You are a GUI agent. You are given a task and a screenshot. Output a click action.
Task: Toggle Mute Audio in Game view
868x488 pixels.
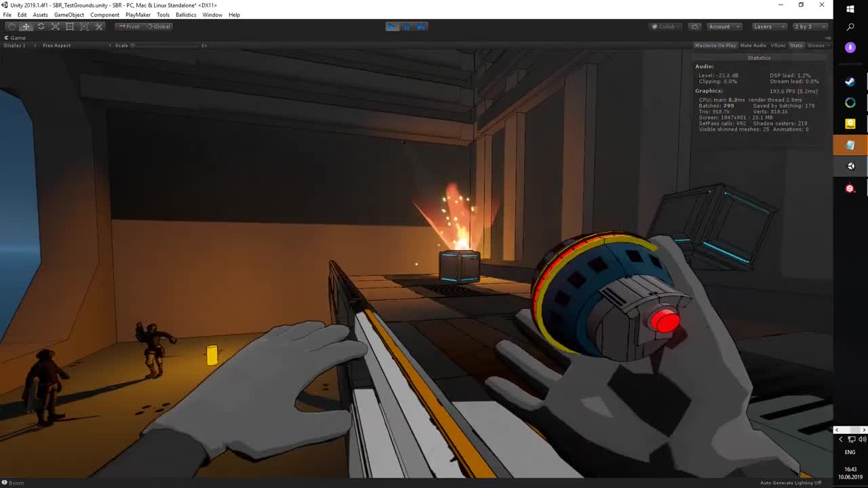753,45
